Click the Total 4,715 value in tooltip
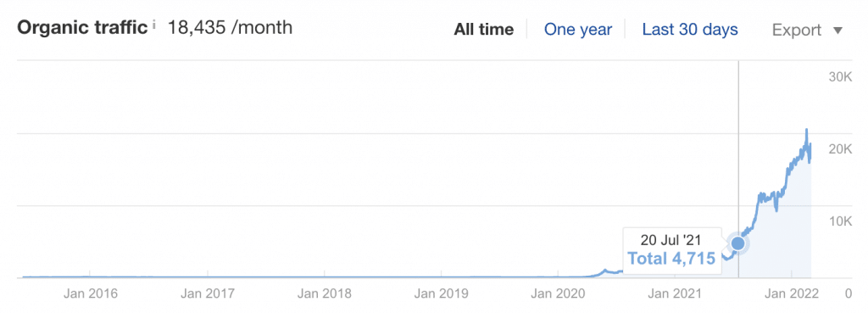Viewport: 868px width, 313px height. 671,258
